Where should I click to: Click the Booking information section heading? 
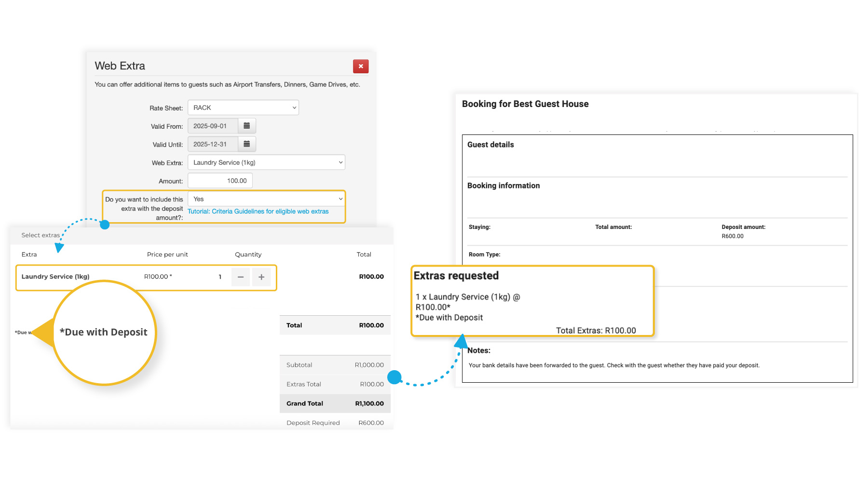click(x=503, y=186)
